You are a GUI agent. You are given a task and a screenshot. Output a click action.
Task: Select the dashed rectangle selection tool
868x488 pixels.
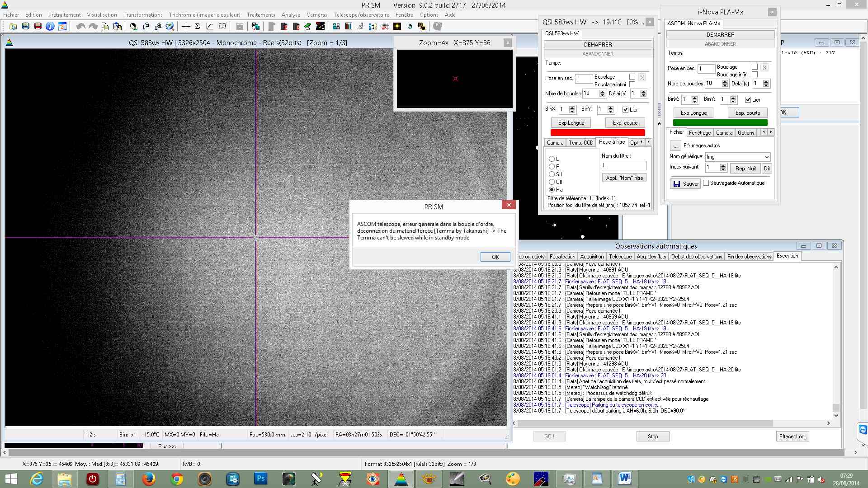(222, 26)
